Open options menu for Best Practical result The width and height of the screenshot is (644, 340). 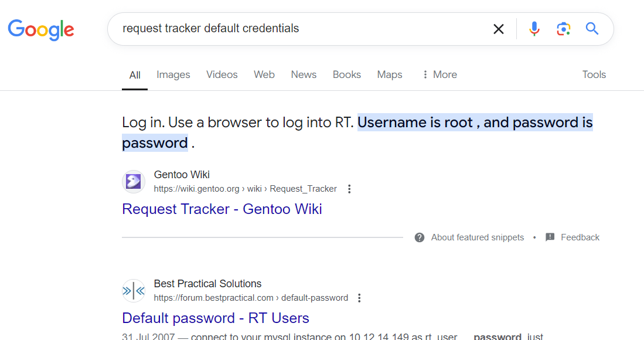pyautogui.click(x=359, y=298)
